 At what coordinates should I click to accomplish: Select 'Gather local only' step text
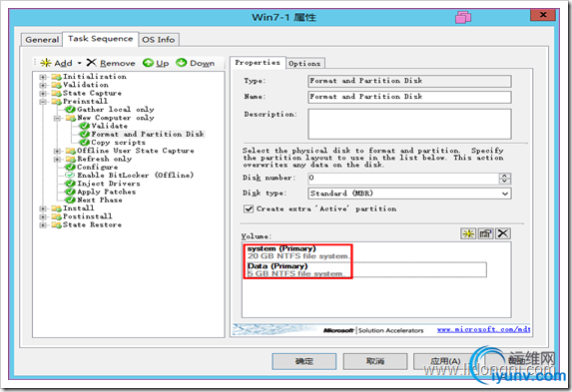click(115, 110)
